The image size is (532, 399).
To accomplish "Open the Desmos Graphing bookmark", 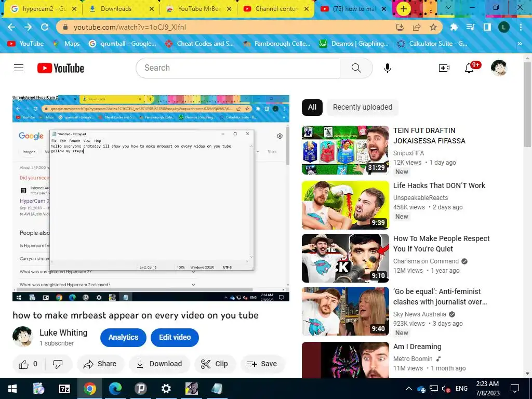I will 354,44.
